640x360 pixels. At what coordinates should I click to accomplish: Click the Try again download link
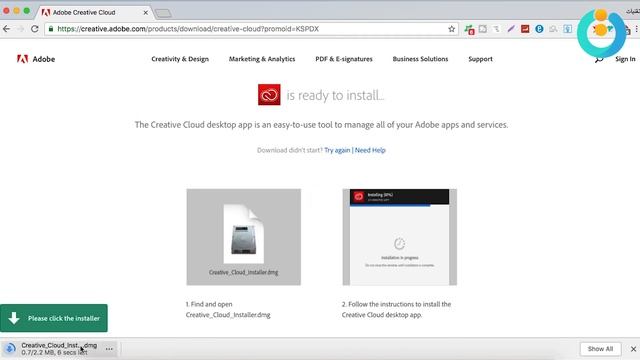pyautogui.click(x=337, y=150)
